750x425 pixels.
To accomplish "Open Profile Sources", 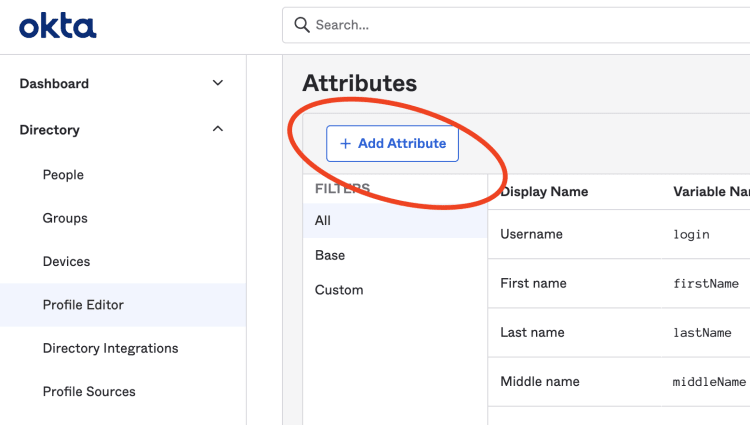I will [89, 392].
